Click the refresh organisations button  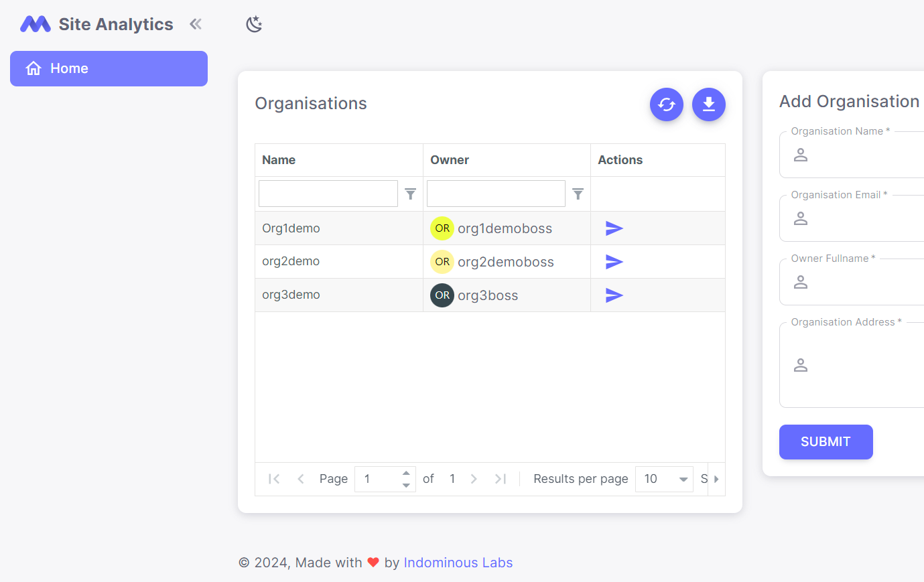tap(666, 104)
